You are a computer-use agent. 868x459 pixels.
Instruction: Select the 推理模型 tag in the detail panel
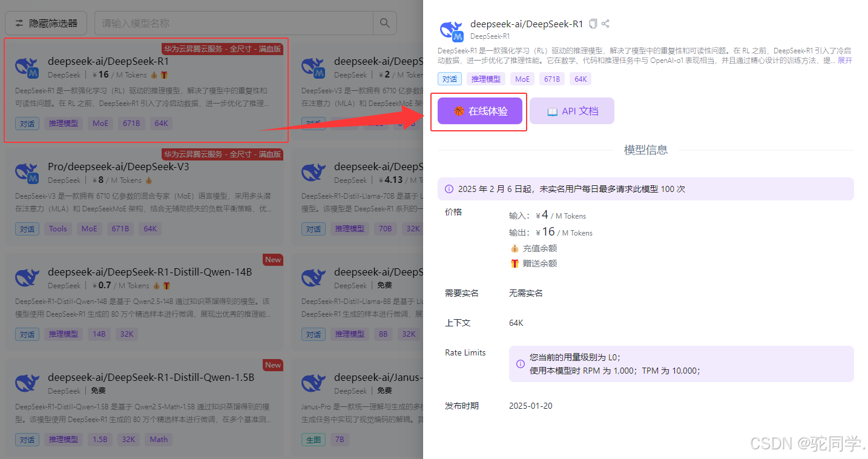[x=486, y=79]
